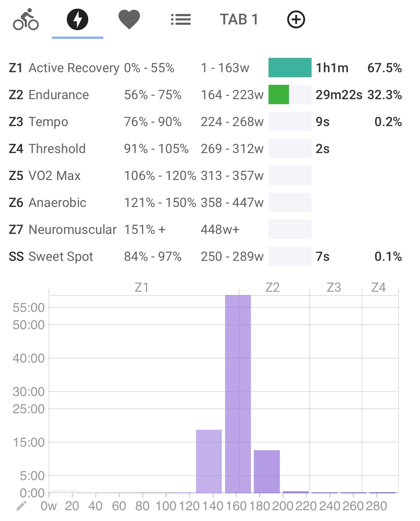Viewport: 420px width, 521px height.
Task: Open the cycling activity tab icon
Action: pyautogui.click(x=26, y=20)
